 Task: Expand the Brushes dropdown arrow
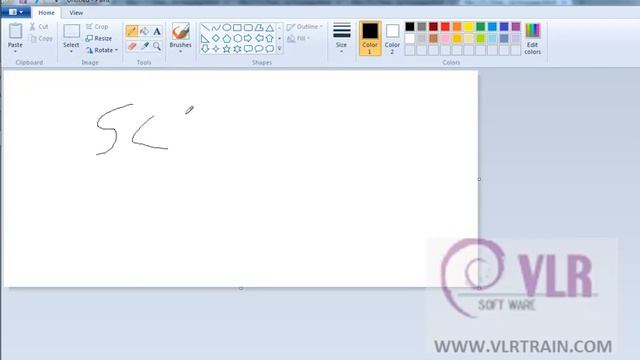[180, 50]
